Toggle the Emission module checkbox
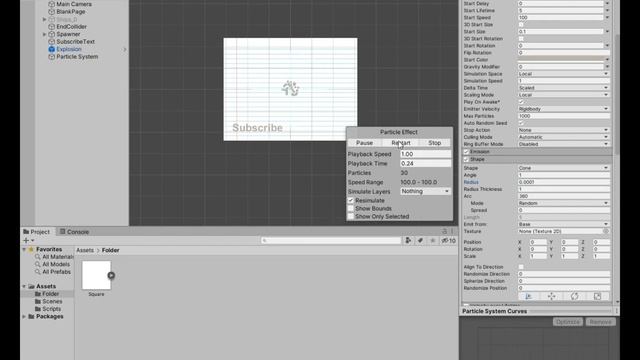Screen dimensions: 640x360 pos(466,152)
